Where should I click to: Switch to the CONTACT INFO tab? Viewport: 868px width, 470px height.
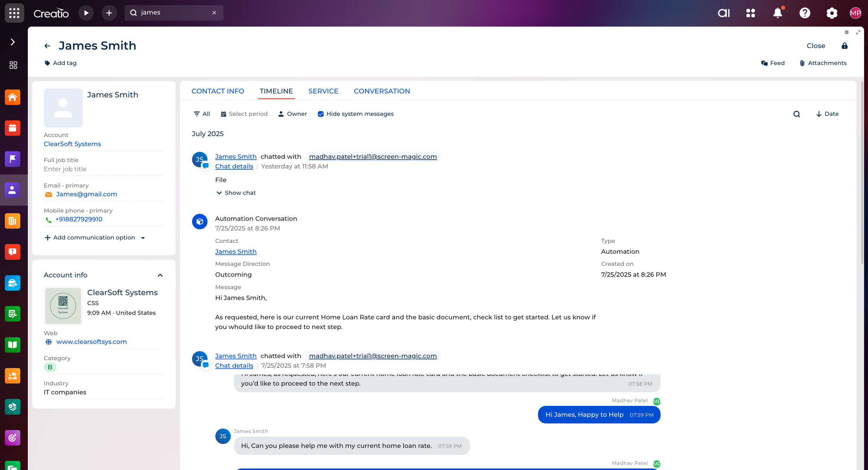[218, 91]
